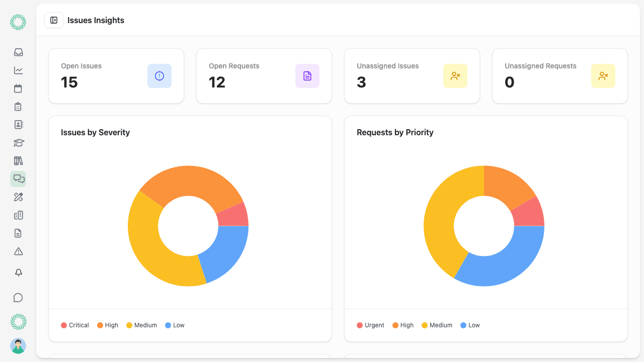The width and height of the screenshot is (644, 362).
Task: Open the library books icon in sidebar
Action: (18, 161)
